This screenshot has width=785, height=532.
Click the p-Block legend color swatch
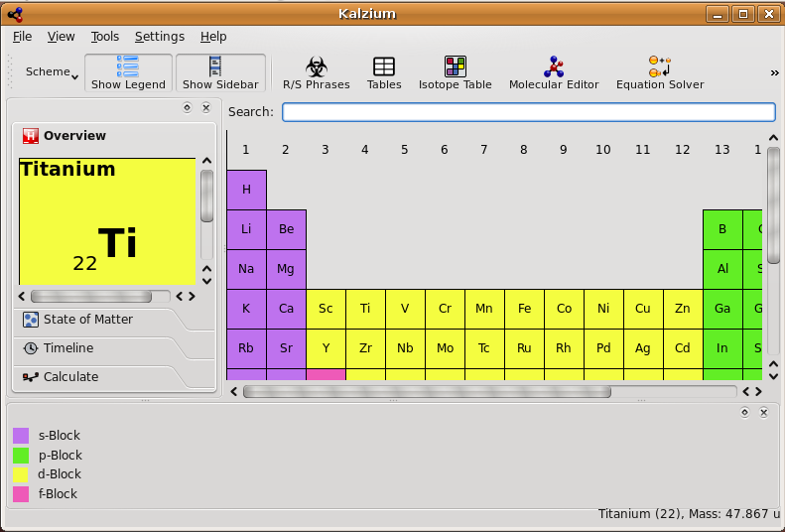click(x=21, y=456)
